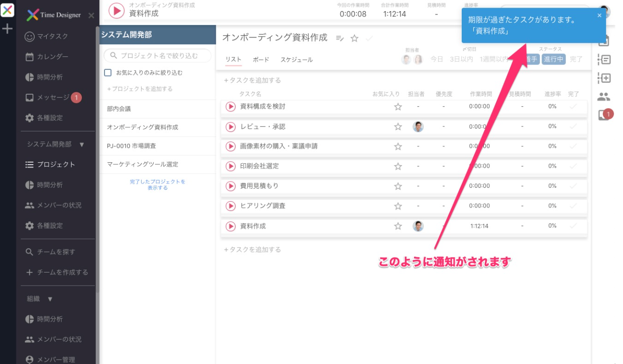Open the members icon in right sidebar
This screenshot has height=364, width=623.
603,97
